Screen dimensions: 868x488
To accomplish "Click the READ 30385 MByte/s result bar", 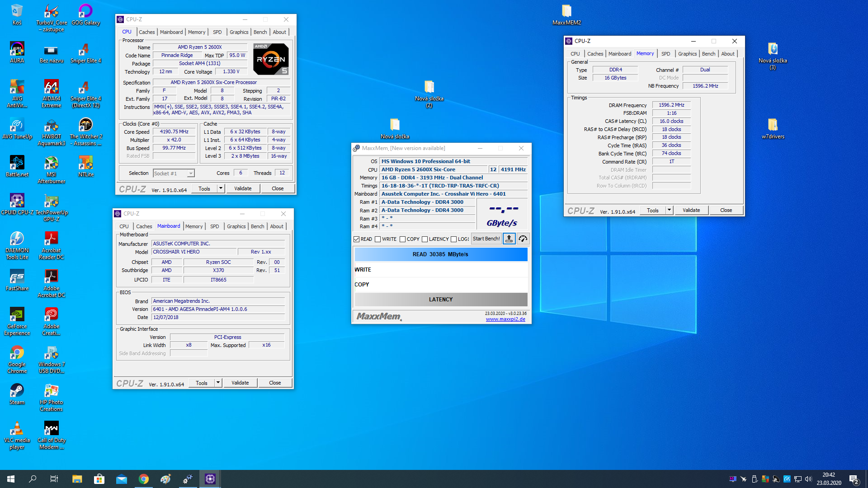I will click(x=441, y=254).
